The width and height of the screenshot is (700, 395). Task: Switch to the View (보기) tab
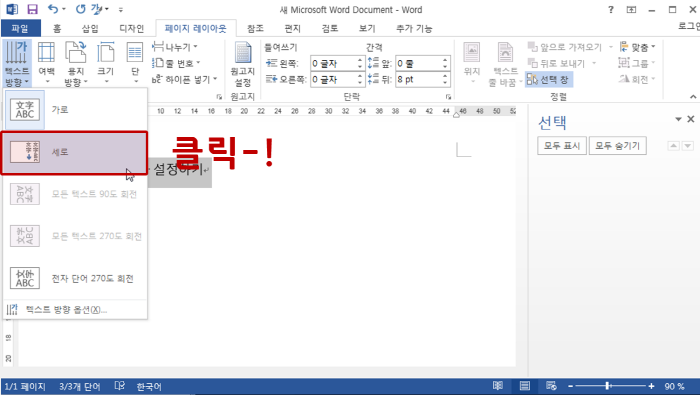367,29
